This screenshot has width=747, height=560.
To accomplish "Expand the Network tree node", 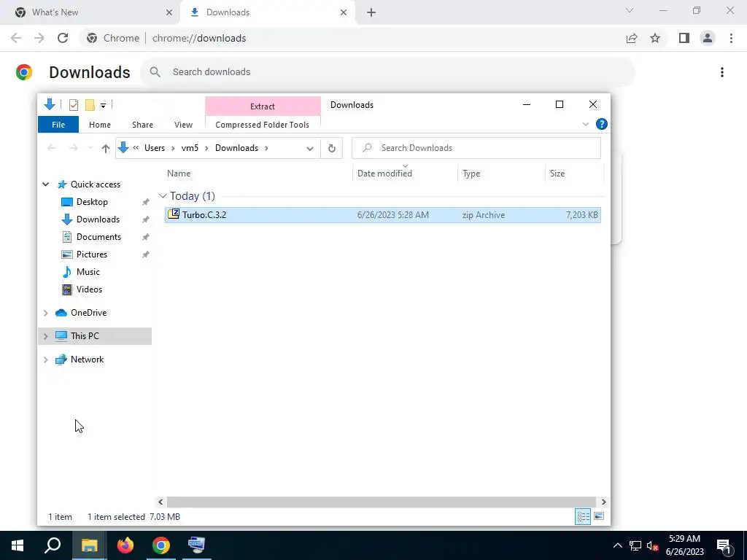I will [46, 359].
